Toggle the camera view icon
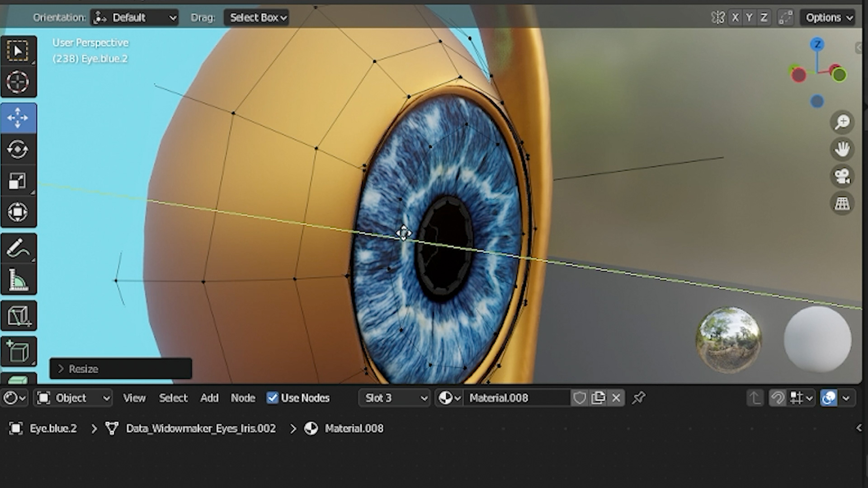 pyautogui.click(x=842, y=176)
